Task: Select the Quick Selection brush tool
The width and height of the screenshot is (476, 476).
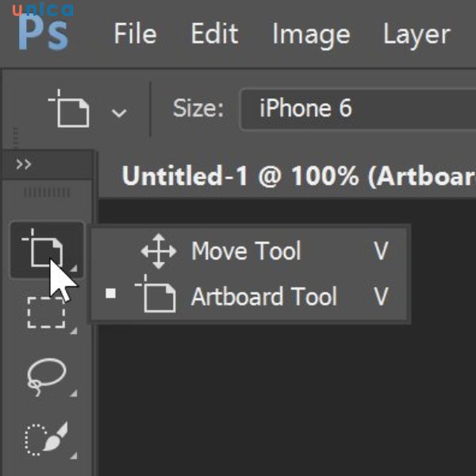Action: (x=45, y=438)
